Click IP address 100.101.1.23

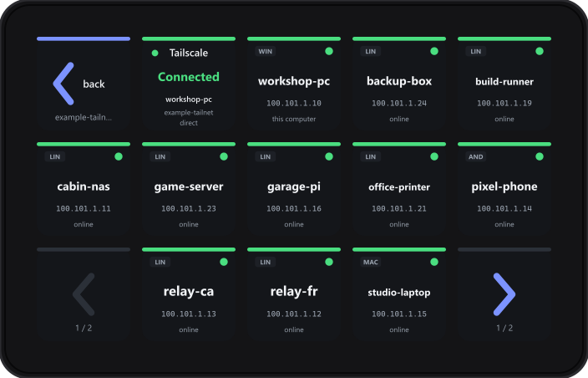[189, 209]
